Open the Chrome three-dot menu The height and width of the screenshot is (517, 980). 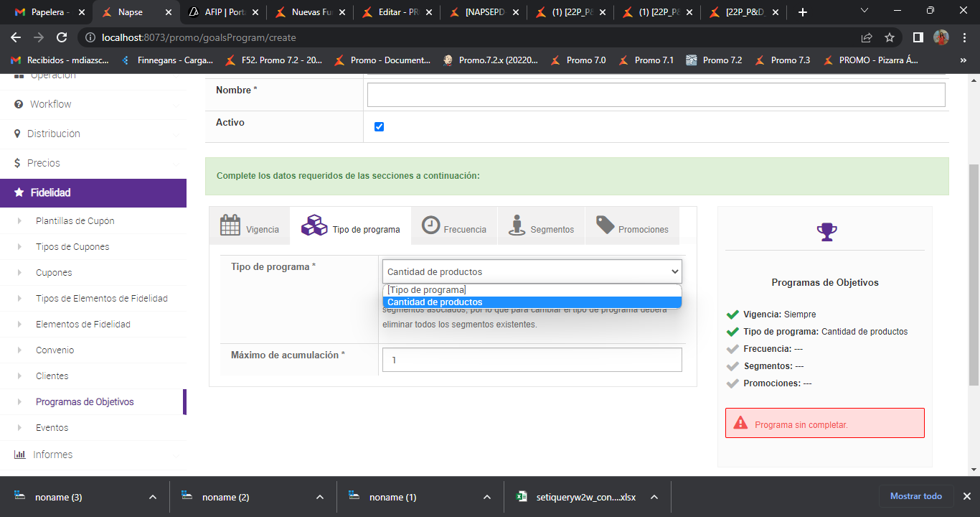(x=963, y=37)
